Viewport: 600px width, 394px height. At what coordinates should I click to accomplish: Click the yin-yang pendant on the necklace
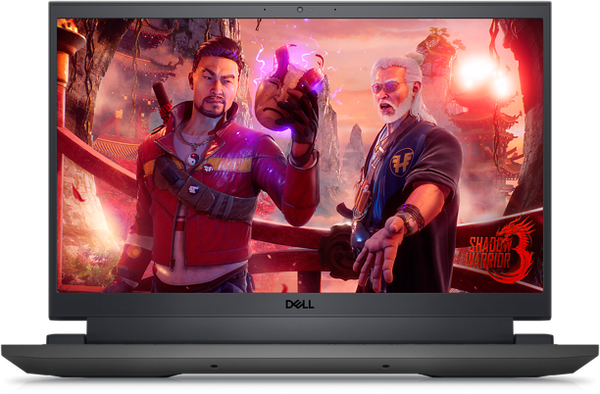[x=194, y=159]
